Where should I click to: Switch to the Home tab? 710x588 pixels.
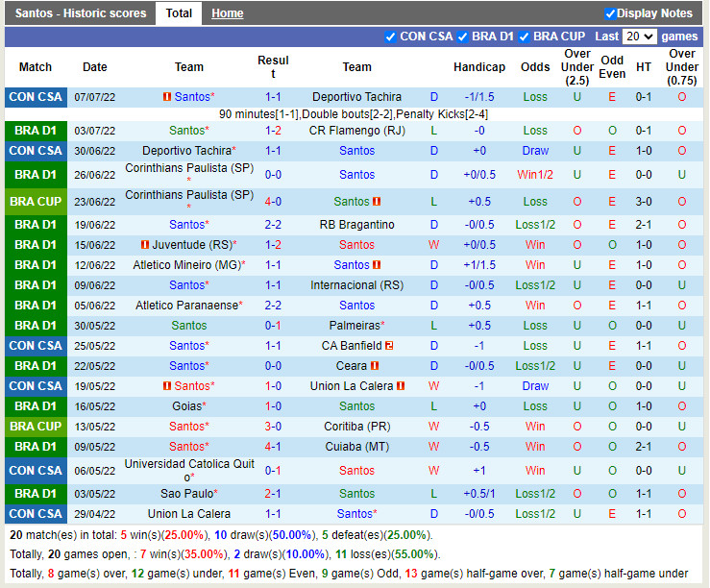click(227, 13)
